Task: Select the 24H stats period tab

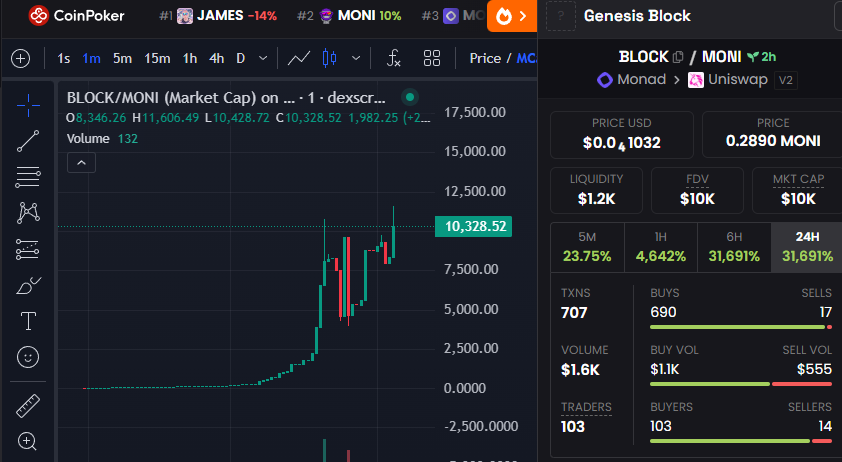Action: point(807,247)
